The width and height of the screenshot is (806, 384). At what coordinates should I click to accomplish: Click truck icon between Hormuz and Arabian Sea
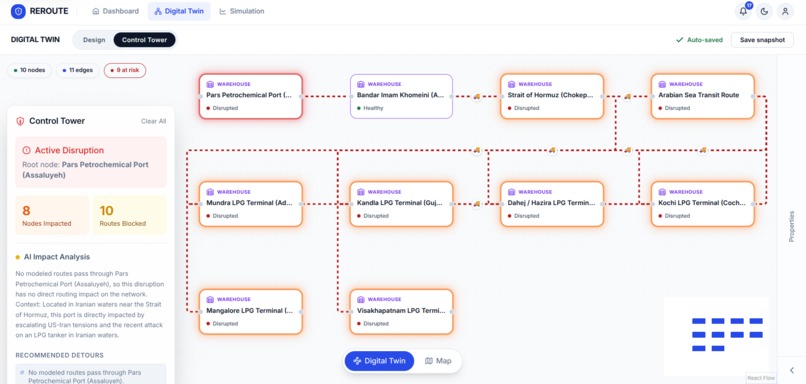point(627,96)
